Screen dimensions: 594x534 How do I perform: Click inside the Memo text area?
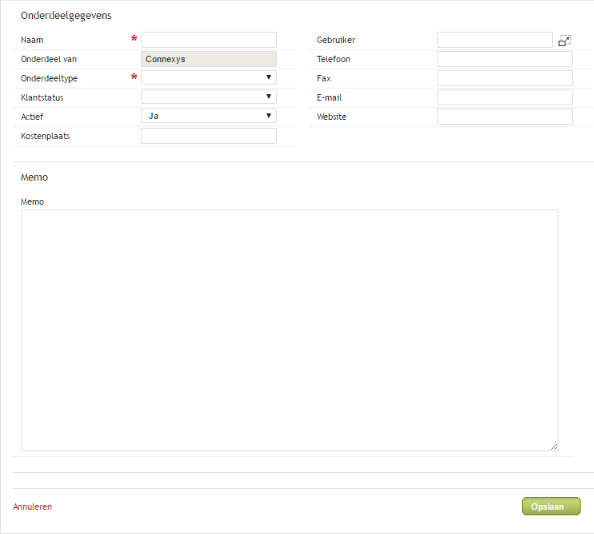(x=289, y=330)
